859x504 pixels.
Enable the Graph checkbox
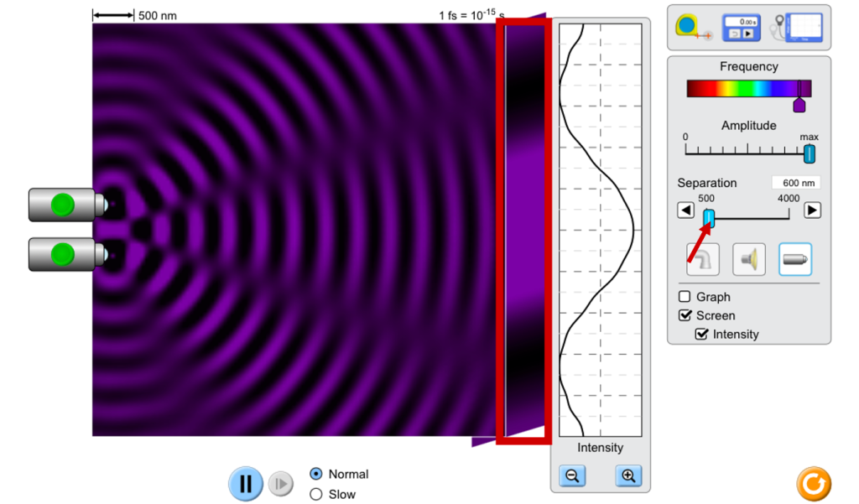(685, 296)
